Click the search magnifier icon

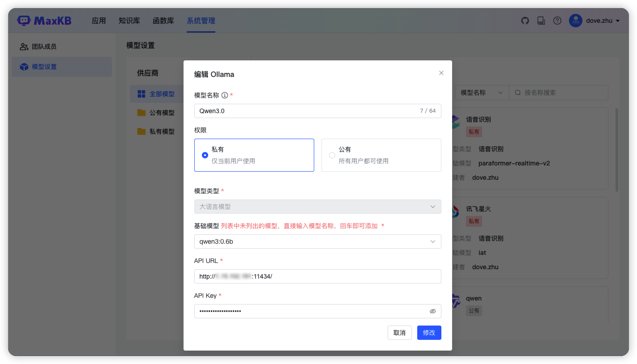point(518,93)
